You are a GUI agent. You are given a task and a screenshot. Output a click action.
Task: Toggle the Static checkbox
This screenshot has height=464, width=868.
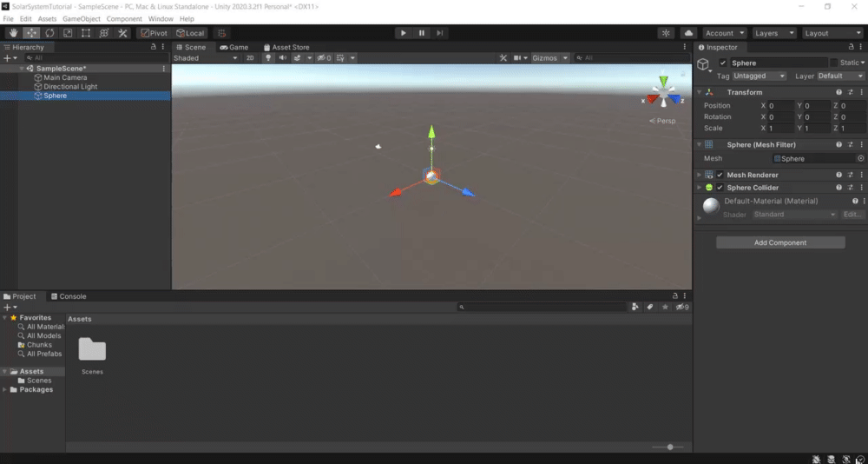click(833, 63)
